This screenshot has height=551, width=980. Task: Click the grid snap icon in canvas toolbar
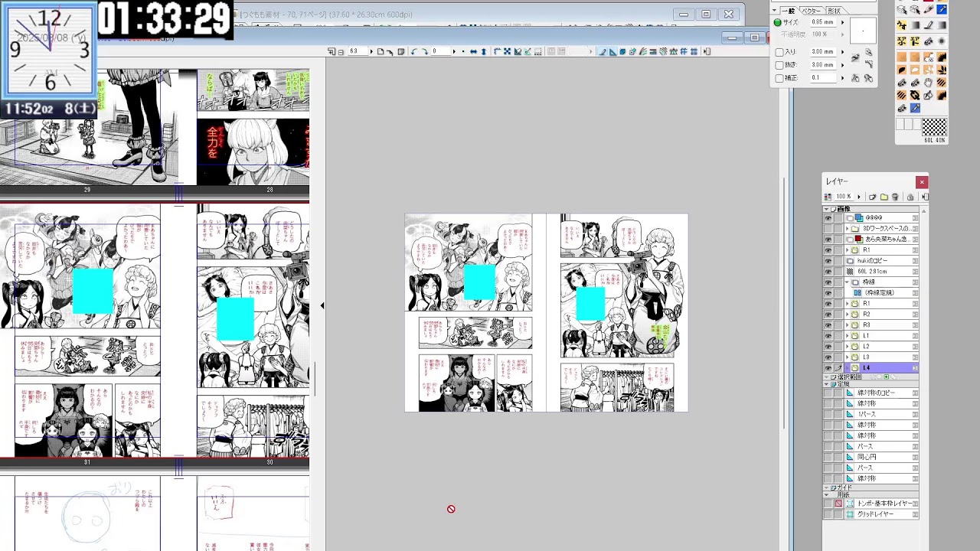pyautogui.click(x=694, y=52)
